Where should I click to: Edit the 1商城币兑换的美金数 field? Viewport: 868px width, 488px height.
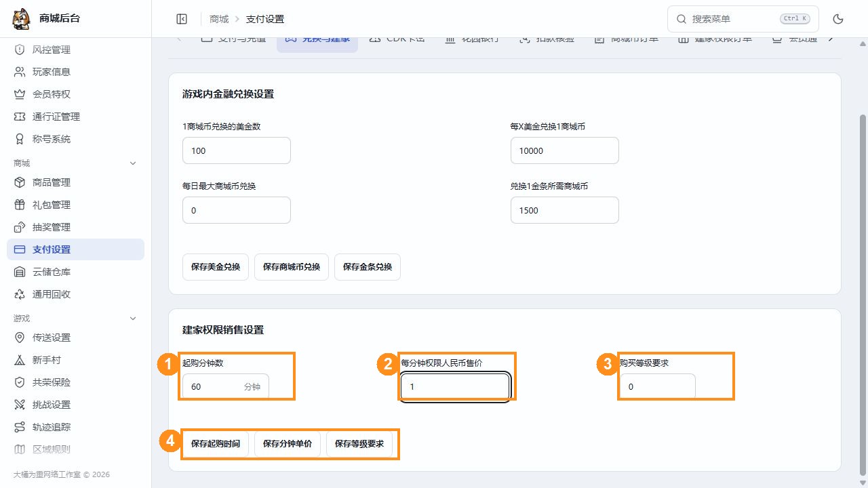pyautogui.click(x=237, y=150)
